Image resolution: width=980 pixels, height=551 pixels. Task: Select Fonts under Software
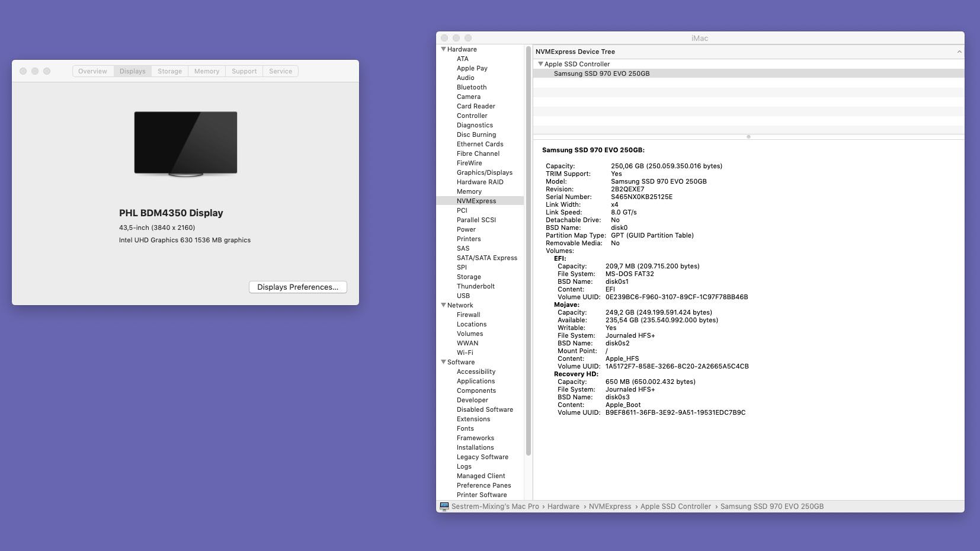pos(465,428)
